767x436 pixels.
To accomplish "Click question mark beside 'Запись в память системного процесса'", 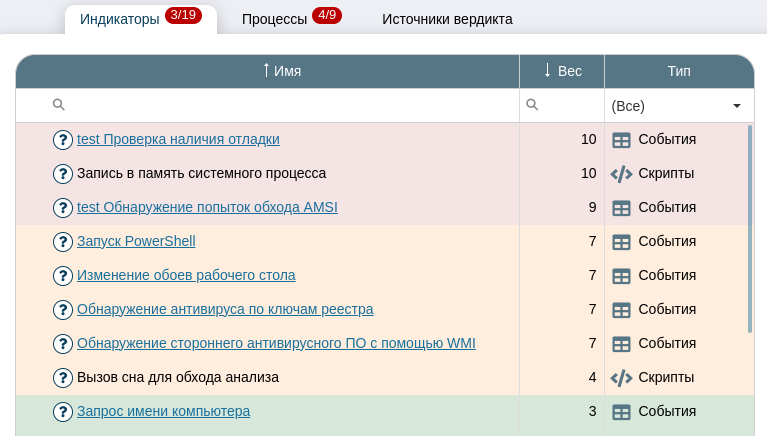I will coord(63,174).
